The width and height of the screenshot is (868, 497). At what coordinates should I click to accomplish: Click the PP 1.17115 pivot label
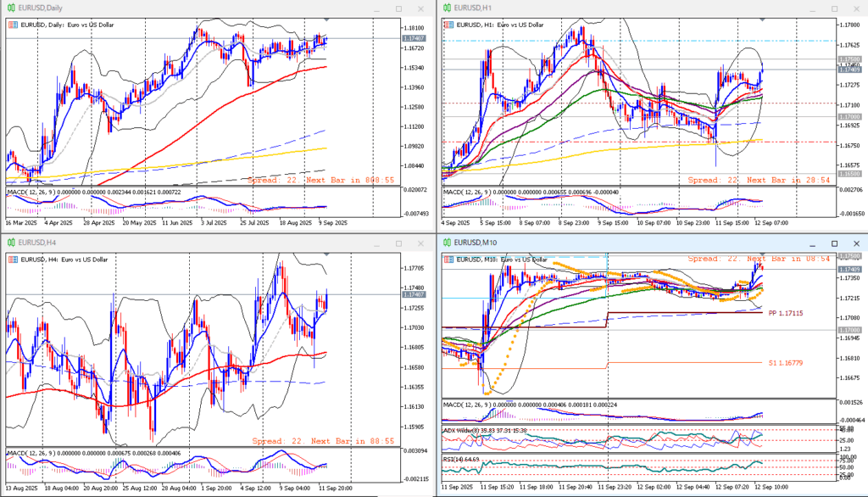click(785, 313)
